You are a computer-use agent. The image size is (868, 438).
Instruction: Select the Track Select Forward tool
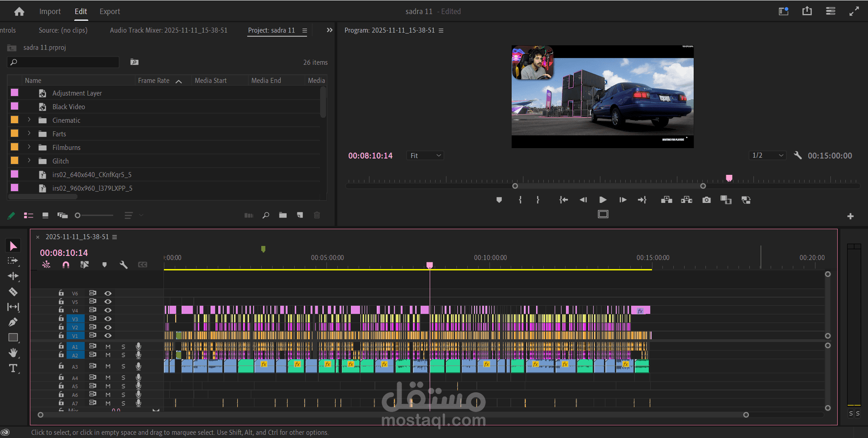click(x=13, y=261)
